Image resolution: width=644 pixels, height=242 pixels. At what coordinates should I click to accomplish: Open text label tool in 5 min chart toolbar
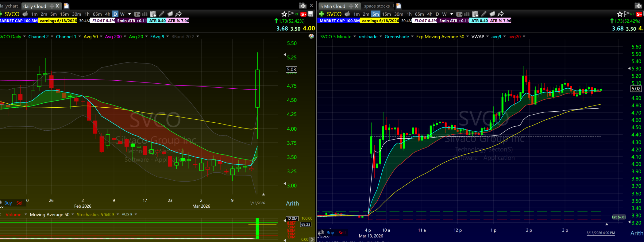(459, 14)
